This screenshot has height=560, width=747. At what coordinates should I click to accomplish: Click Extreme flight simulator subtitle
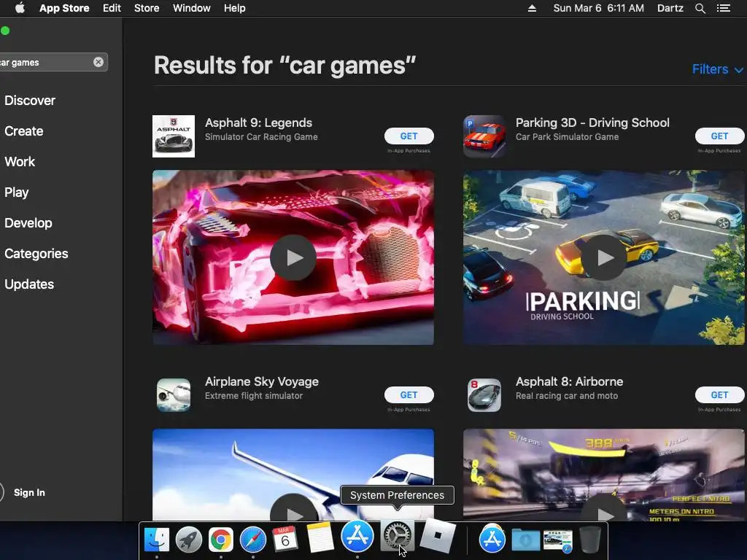253,396
